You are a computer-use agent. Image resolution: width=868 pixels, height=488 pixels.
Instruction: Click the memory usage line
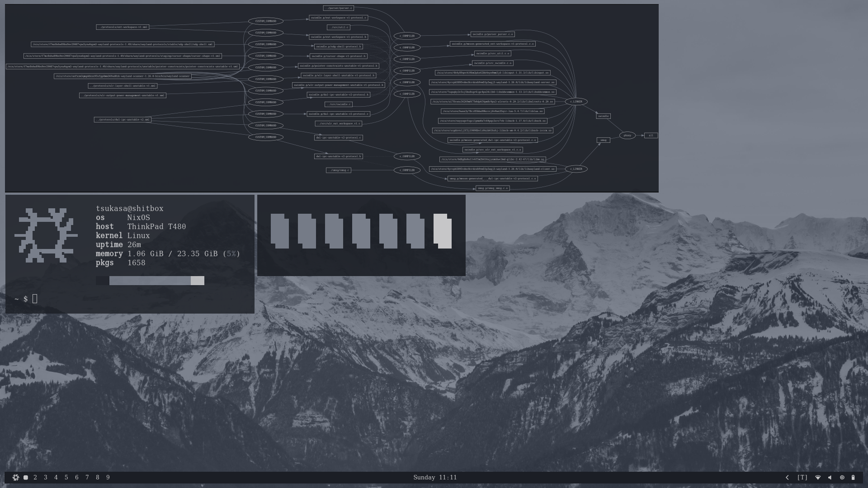click(x=168, y=253)
